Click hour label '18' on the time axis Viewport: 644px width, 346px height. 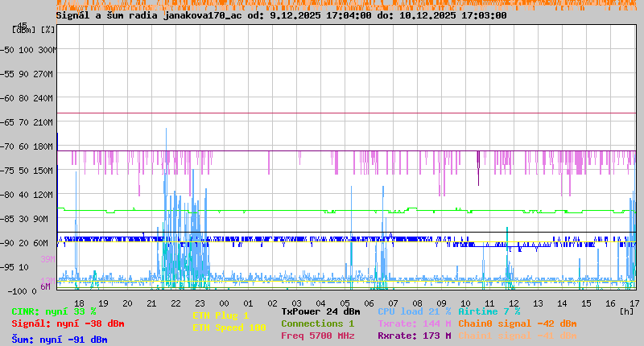click(79, 303)
